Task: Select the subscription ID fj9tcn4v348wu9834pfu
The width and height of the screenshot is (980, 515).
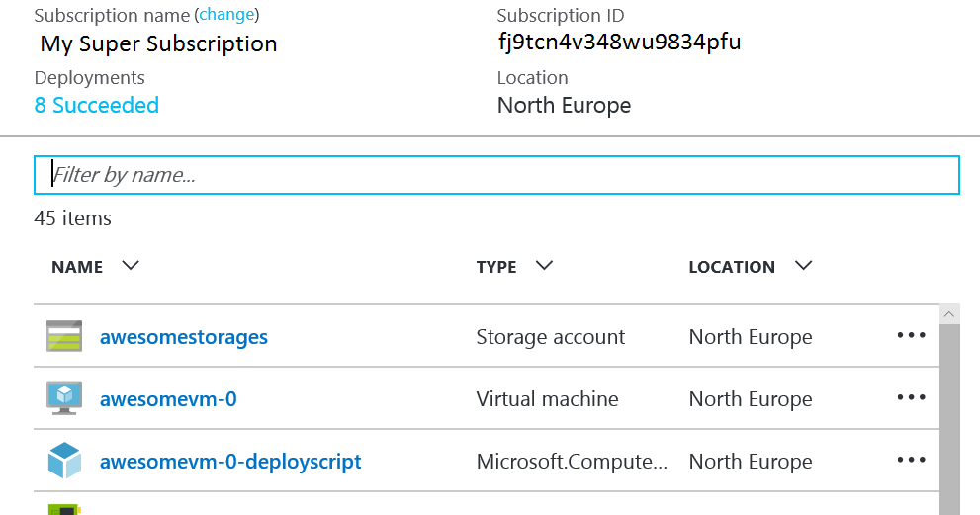Action: [619, 43]
